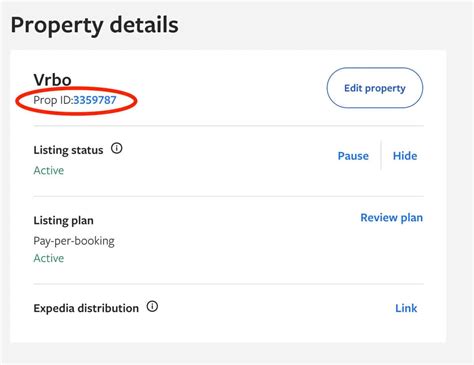
Task: Hide the listing using the Hide link
Action: (405, 156)
